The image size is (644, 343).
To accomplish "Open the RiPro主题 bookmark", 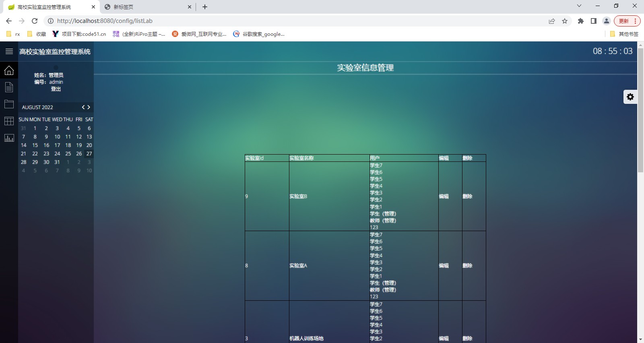I will 139,34.
